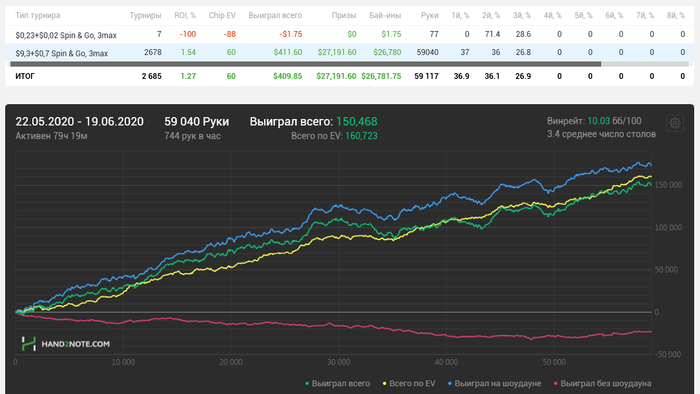Select the '$0,23+$0,02 Spin & Go, 3max' row
Screen dimensions: 700x394
pos(350,34)
